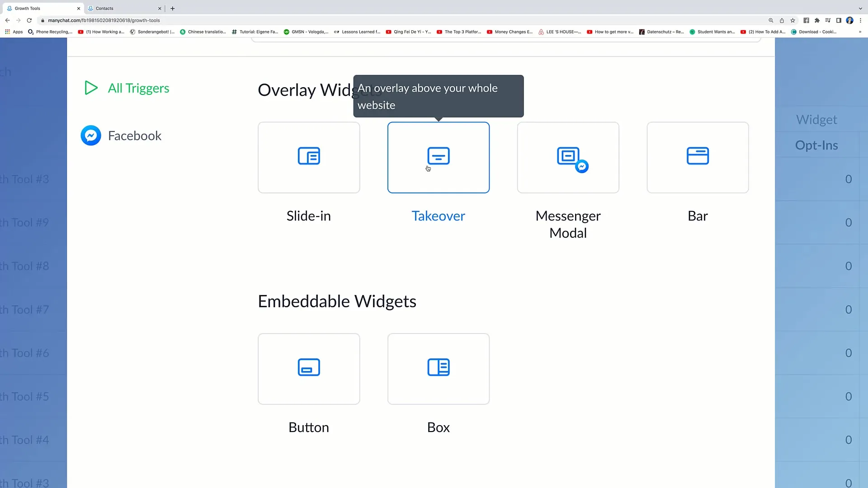Close the Contacts browser tab

[160, 8]
